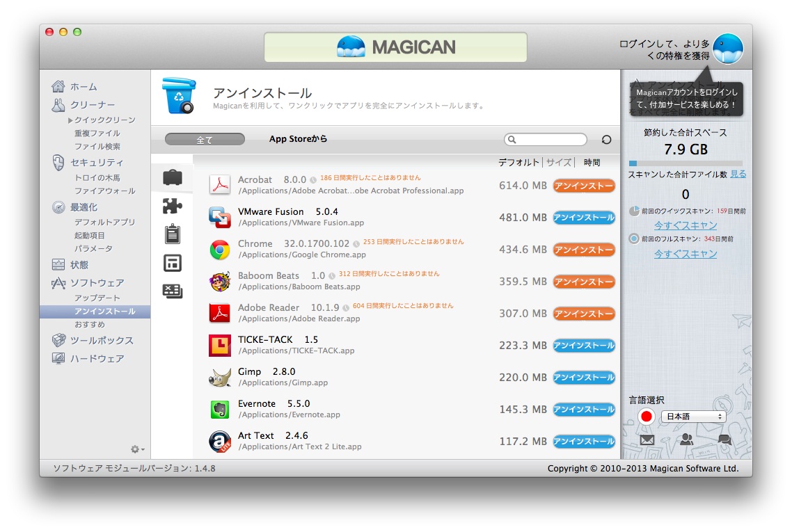The image size is (792, 532).
Task: Click the VMware Fusion app icon
Action: [220, 217]
